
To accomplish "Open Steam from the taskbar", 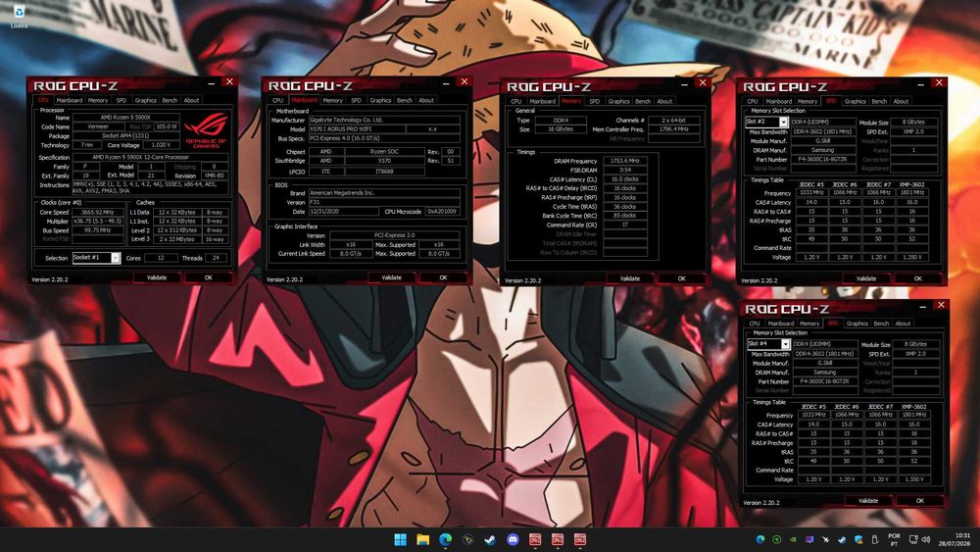I will point(490,539).
